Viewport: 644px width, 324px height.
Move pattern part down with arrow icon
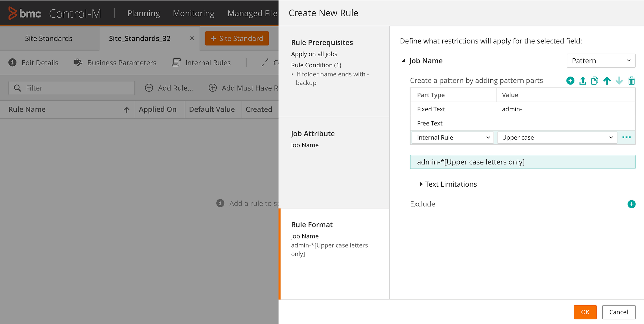pos(619,81)
